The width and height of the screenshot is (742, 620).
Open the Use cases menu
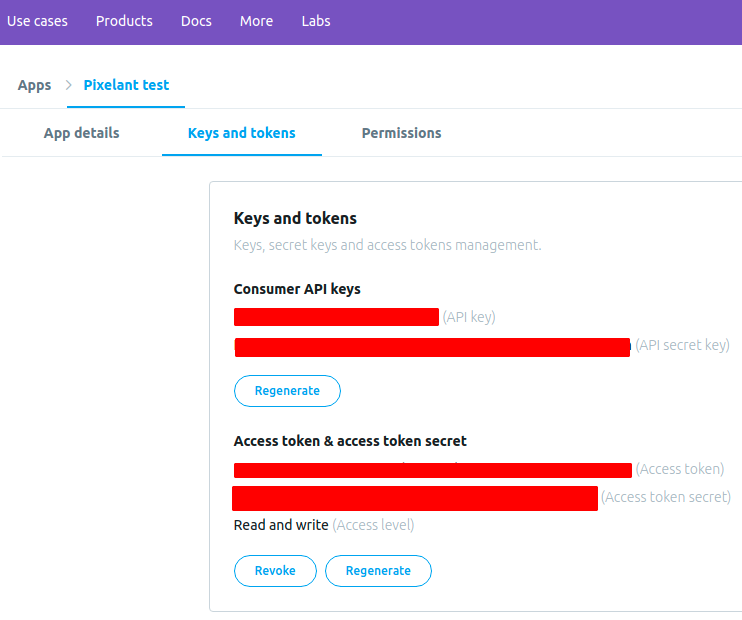pos(39,21)
